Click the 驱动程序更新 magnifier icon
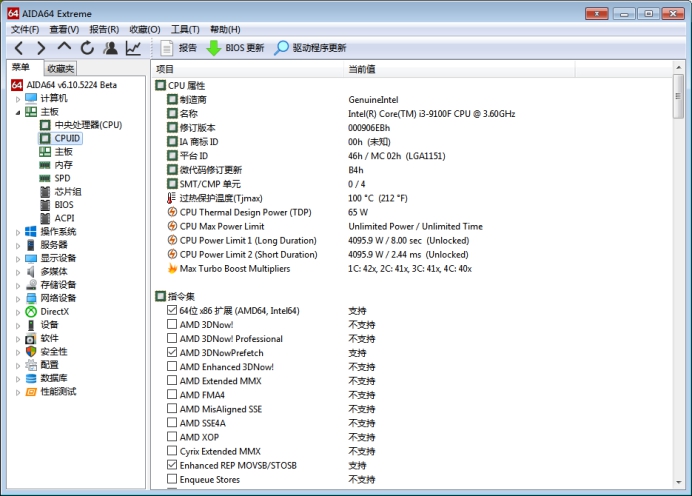The width and height of the screenshot is (692, 496). [x=281, y=48]
